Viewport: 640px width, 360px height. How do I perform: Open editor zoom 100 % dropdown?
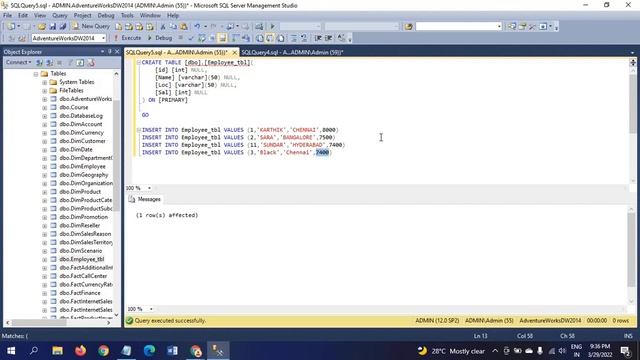point(149,188)
